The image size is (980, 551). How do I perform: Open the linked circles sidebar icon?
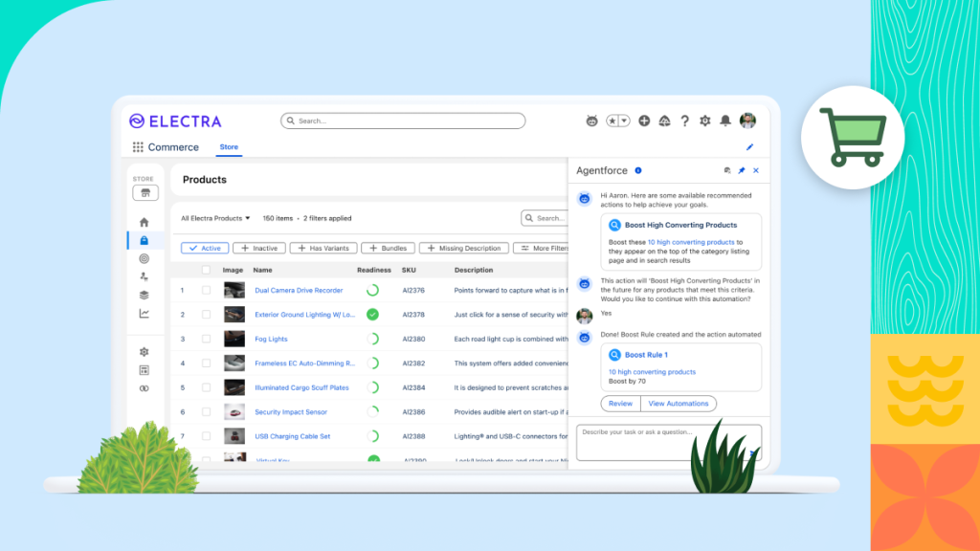[x=144, y=388]
